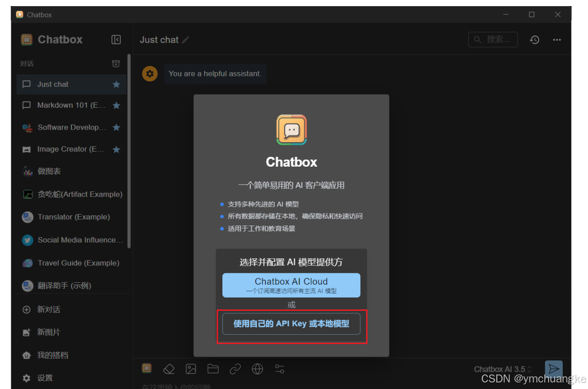Enable web browsing with the globe icon
The image size is (588, 389).
coord(257,369)
